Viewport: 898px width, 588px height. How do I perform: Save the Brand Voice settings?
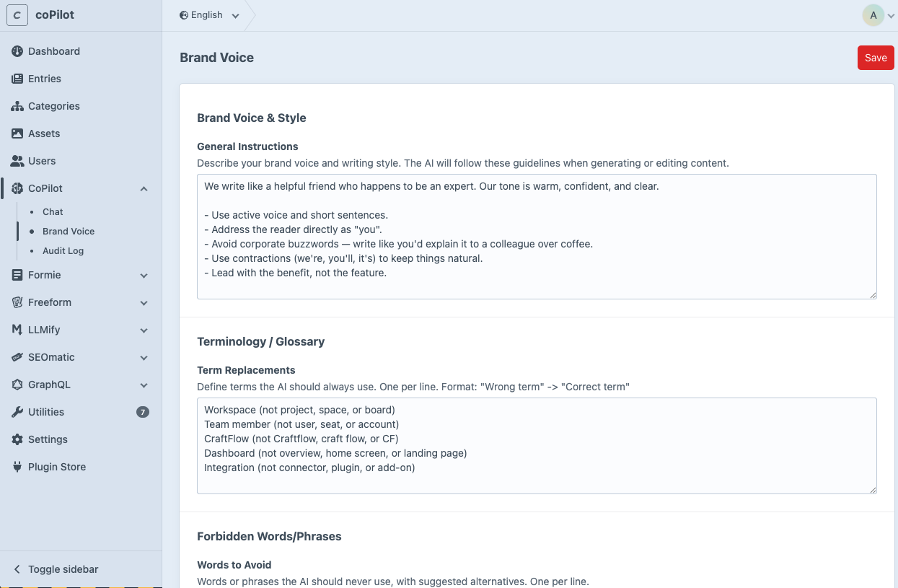875,58
